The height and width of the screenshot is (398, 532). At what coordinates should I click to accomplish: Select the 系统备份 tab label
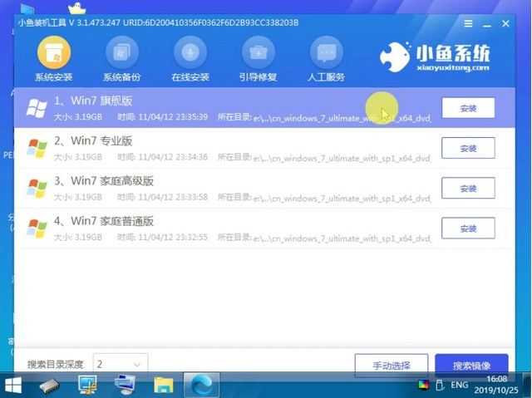(122, 77)
